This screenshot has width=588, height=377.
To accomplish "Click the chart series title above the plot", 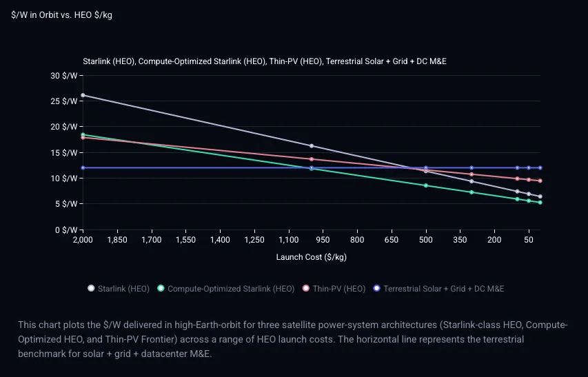I will pyautogui.click(x=265, y=61).
